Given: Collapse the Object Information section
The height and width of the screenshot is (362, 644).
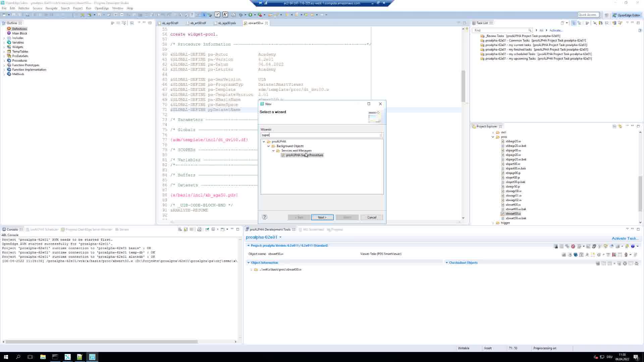Looking at the screenshot, I should 249,263.
